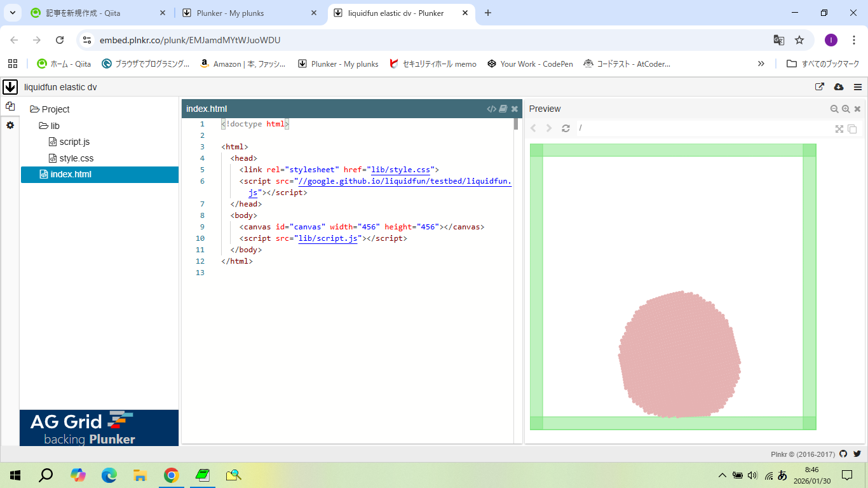Open preview in separate window icon
This screenshot has width=868, height=488.
(852, 128)
